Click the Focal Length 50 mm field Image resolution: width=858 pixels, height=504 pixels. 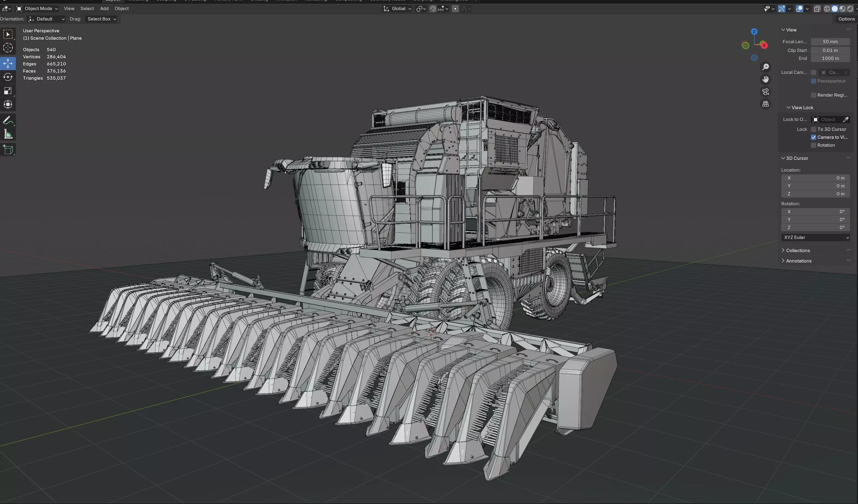830,42
